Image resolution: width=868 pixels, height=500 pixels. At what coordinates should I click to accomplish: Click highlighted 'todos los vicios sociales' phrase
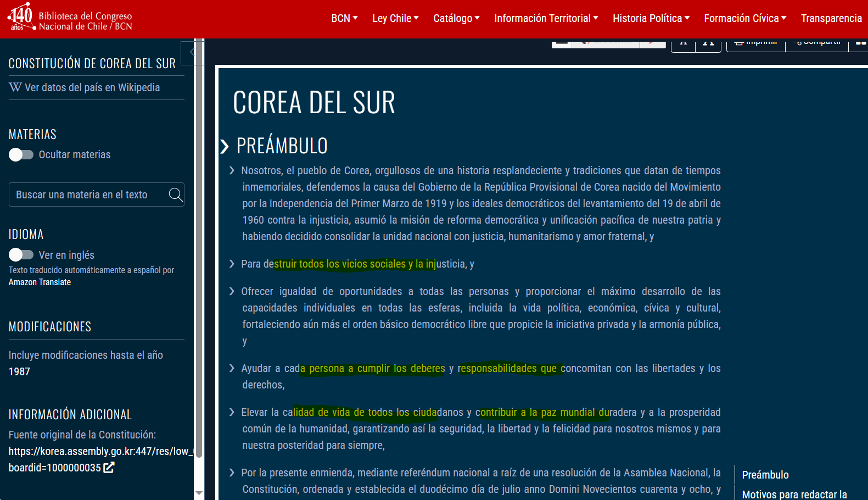click(352, 264)
